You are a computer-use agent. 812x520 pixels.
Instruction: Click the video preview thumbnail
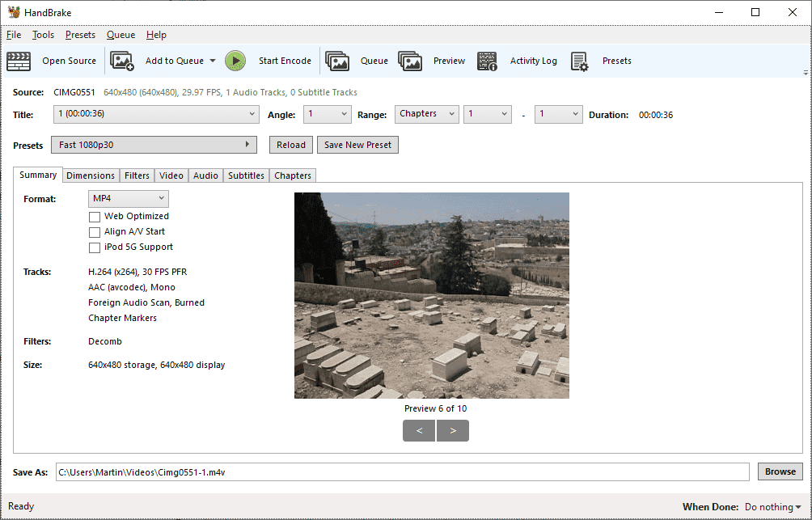coord(432,296)
